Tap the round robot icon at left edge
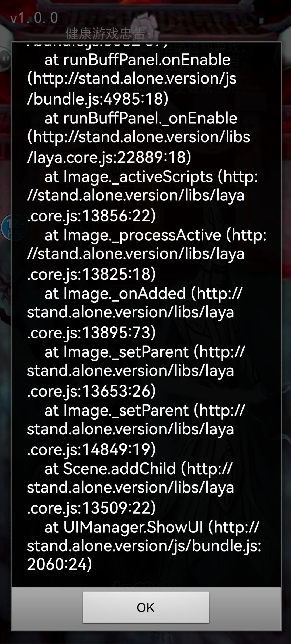Screen dimensions: 291x644 [x=5, y=58]
